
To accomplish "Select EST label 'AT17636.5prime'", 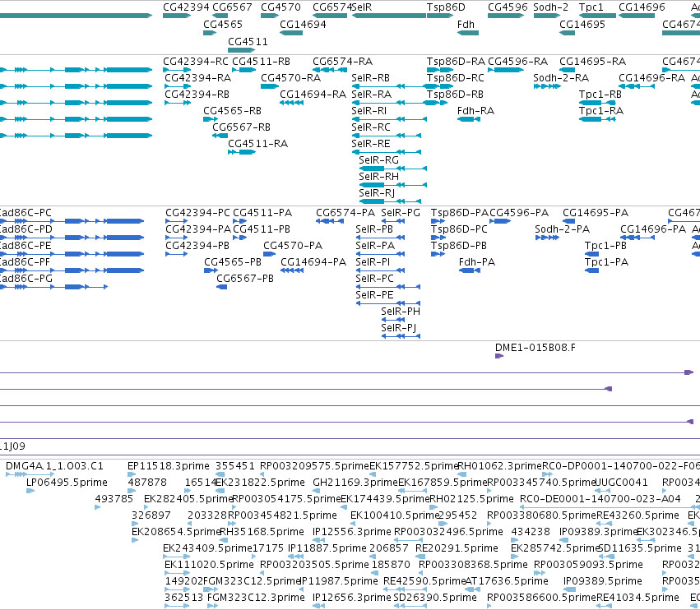I will point(507,581).
